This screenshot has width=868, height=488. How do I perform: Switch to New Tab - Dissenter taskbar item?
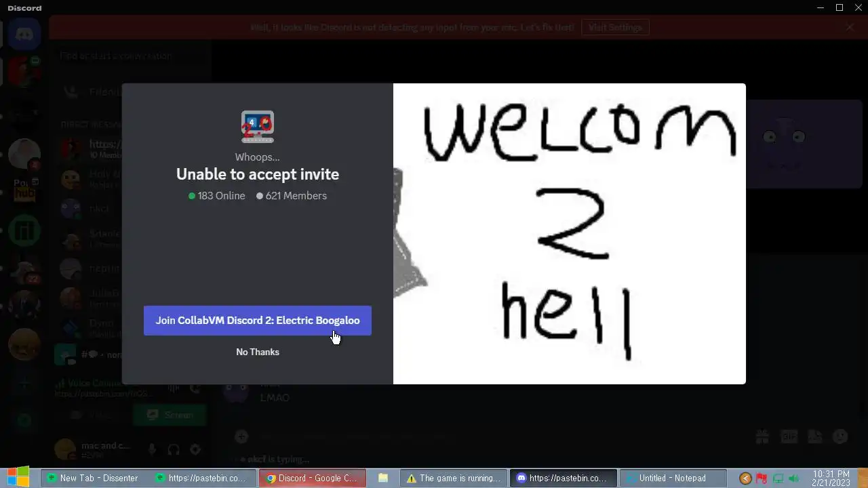click(94, 478)
